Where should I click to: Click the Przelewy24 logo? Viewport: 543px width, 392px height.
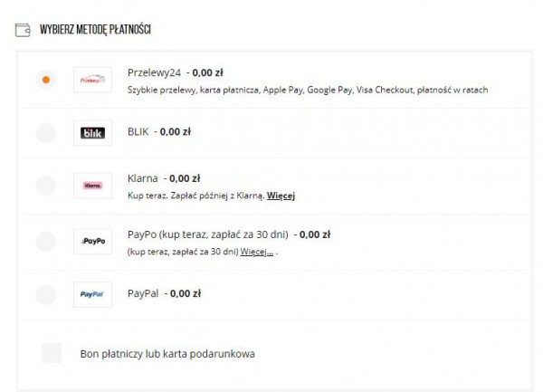coord(92,80)
